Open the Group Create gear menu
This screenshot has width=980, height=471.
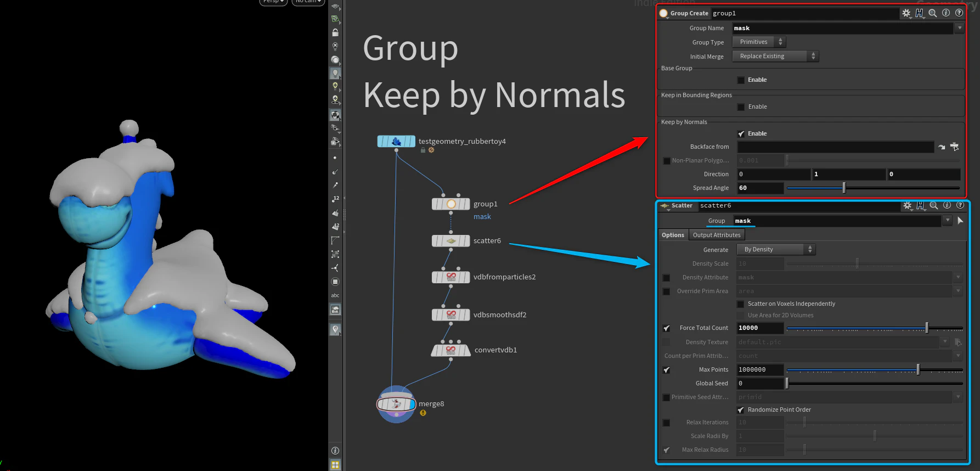pyautogui.click(x=906, y=13)
